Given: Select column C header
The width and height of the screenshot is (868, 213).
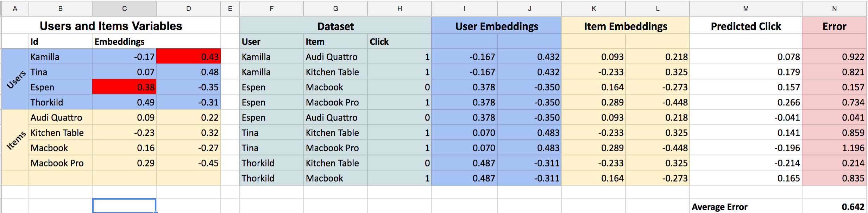Looking at the screenshot, I should click(x=124, y=8).
